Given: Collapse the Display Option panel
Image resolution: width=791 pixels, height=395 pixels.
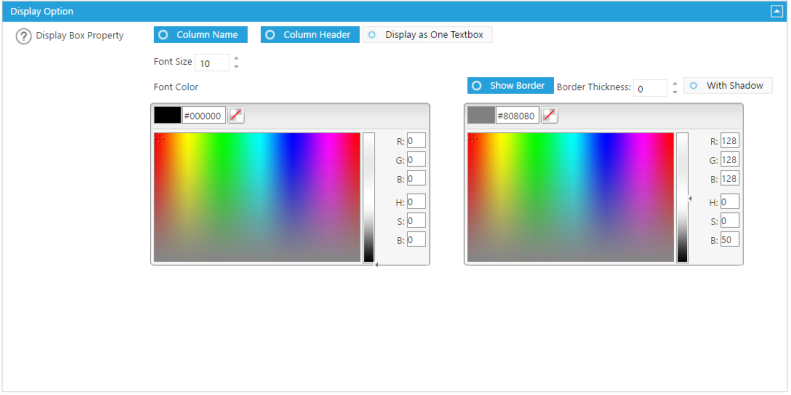Looking at the screenshot, I should (776, 12).
